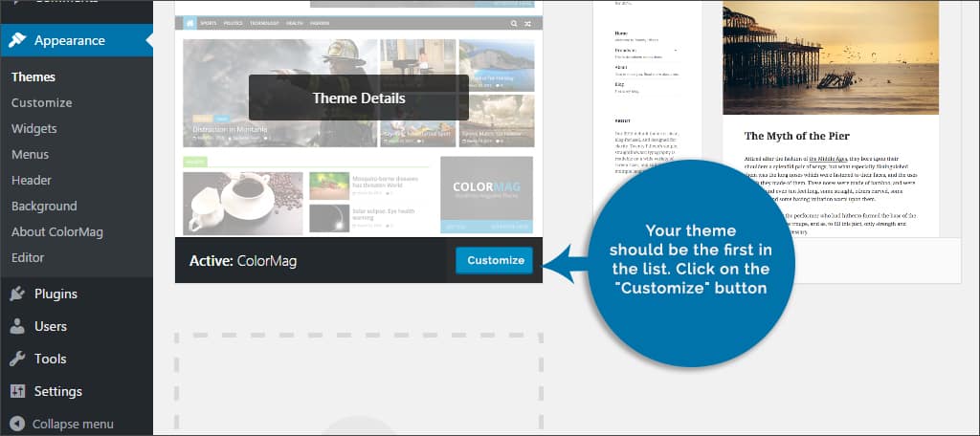
Task: Click the Plugins plug icon
Action: [17, 294]
